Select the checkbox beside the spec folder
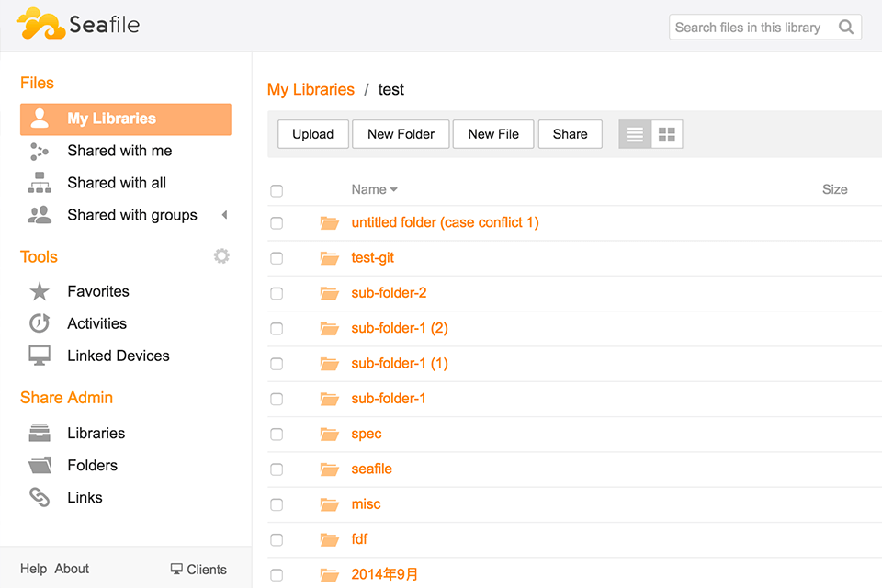This screenshot has height=588, width=882. pos(277,435)
